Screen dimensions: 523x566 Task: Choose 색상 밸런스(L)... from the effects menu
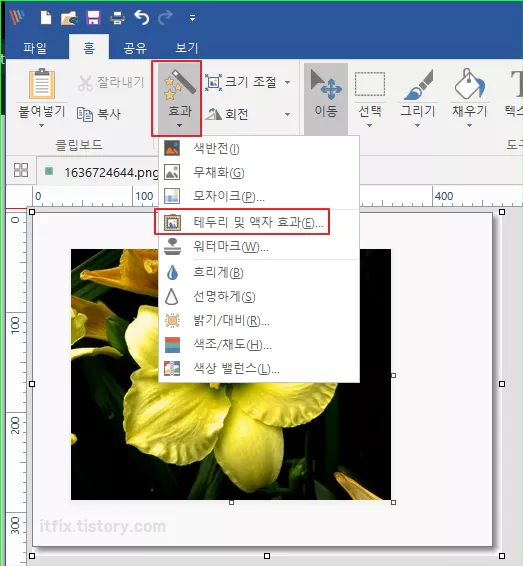[x=259, y=369]
